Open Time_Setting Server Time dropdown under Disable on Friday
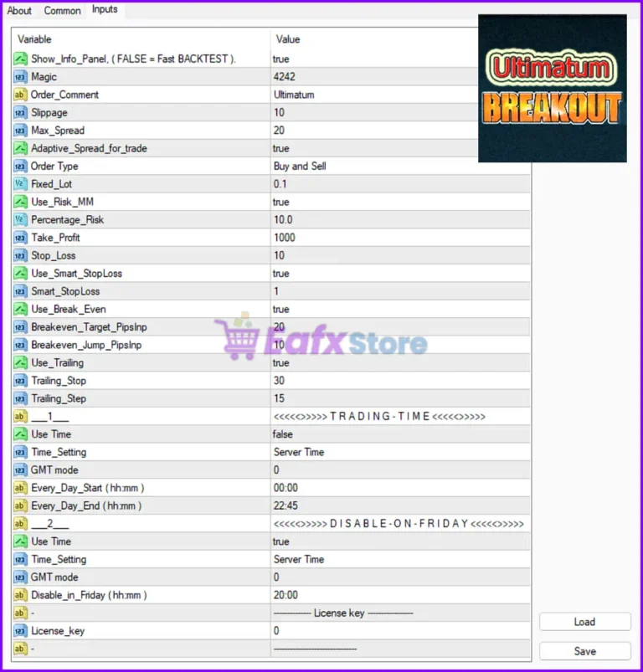The image size is (643, 672). pos(299,559)
